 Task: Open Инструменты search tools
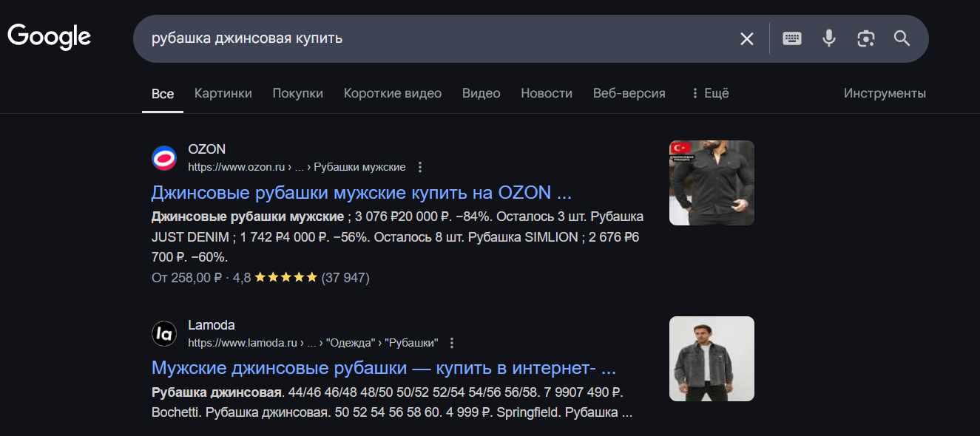[x=885, y=93]
